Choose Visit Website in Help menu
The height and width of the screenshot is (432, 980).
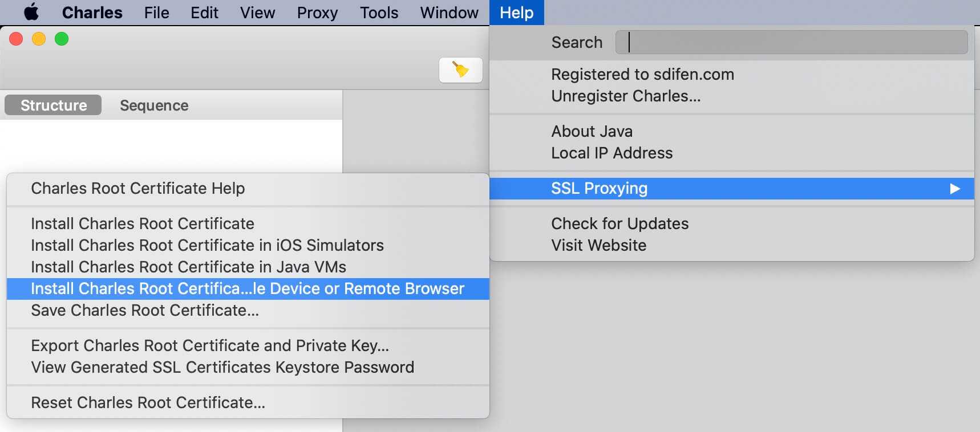tap(598, 245)
